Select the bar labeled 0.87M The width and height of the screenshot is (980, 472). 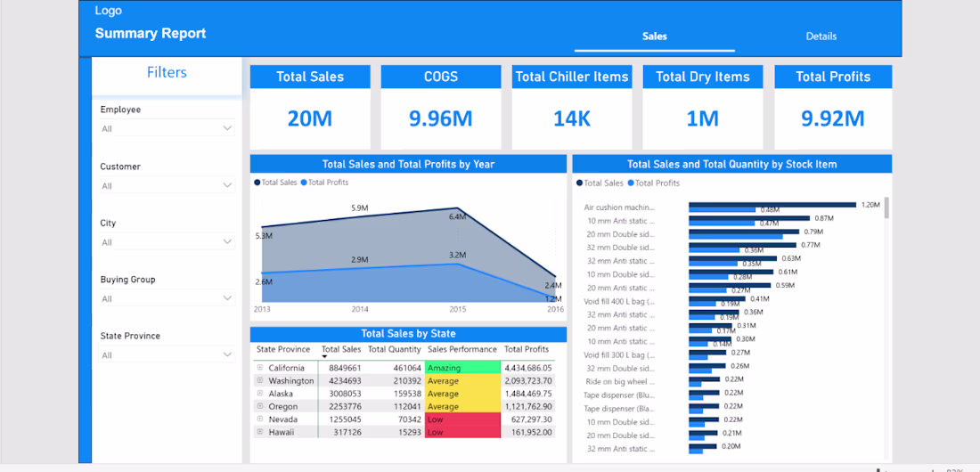tap(748, 218)
